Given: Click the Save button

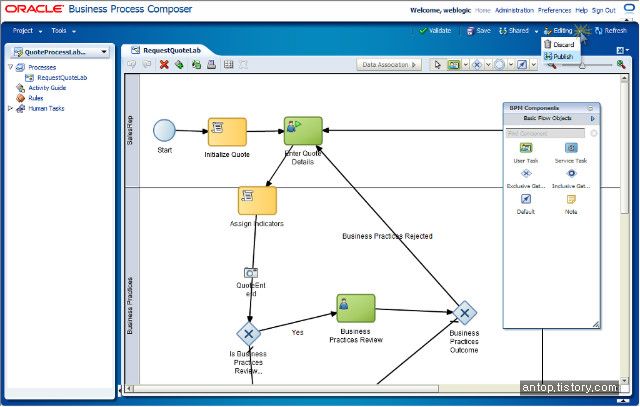Looking at the screenshot, I should point(478,31).
